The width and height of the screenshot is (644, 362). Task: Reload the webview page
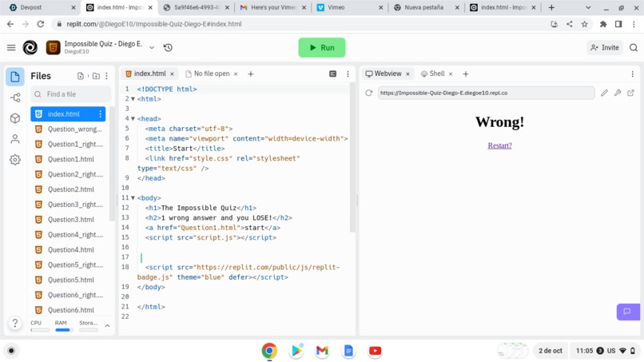[x=369, y=93]
